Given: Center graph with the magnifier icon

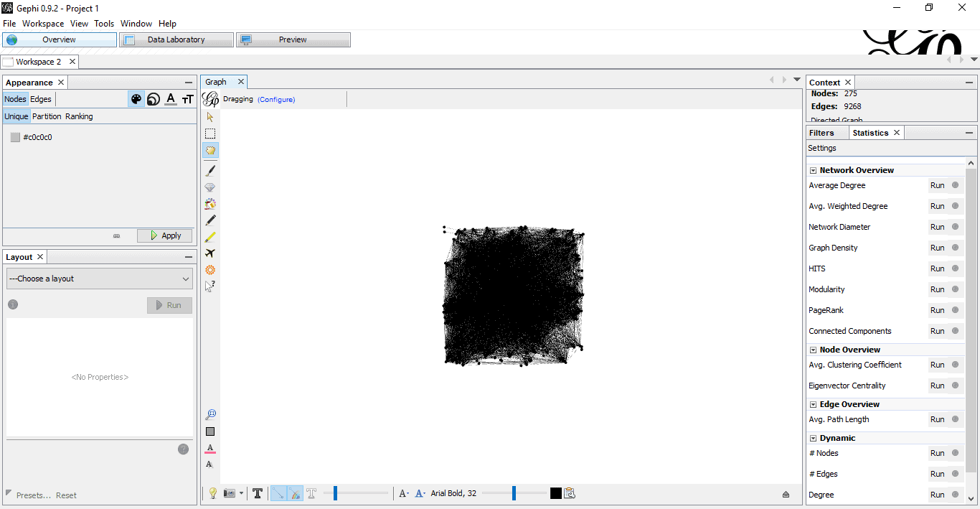Looking at the screenshot, I should coord(210,415).
